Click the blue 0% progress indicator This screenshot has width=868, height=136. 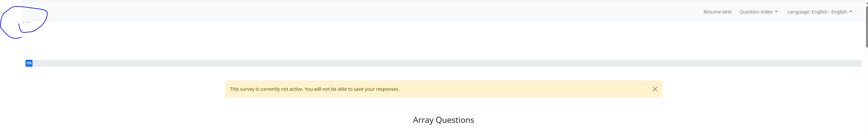tap(29, 63)
